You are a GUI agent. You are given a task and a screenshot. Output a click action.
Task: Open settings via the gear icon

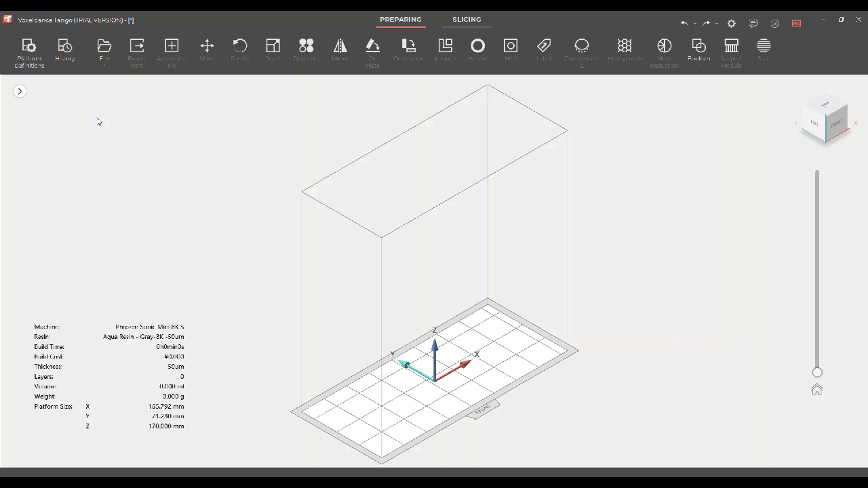(x=731, y=23)
